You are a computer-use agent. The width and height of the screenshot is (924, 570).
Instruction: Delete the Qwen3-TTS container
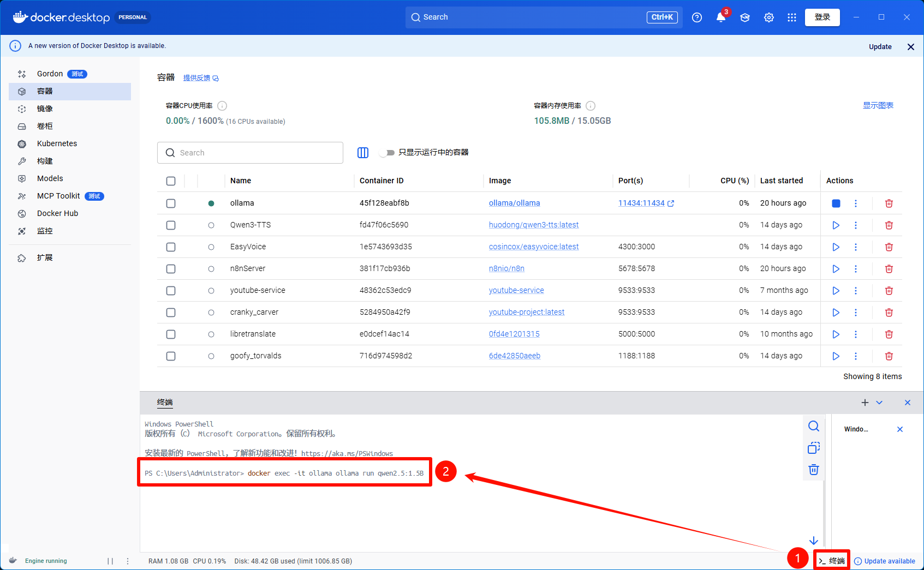coord(889,225)
